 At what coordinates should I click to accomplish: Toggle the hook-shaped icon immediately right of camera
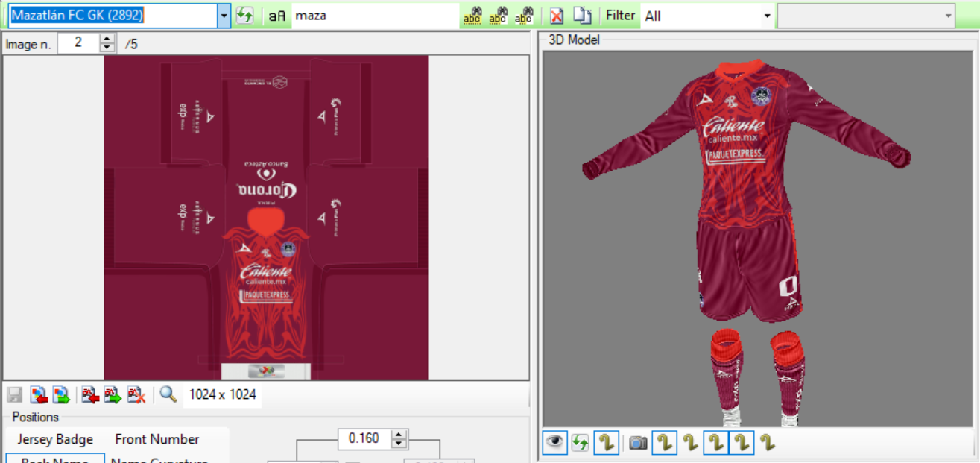(665, 442)
